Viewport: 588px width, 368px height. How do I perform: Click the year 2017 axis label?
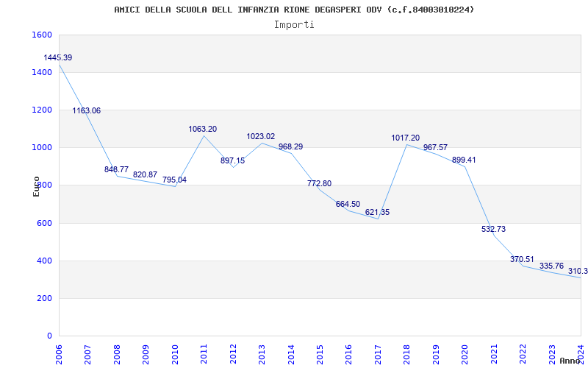point(378,354)
